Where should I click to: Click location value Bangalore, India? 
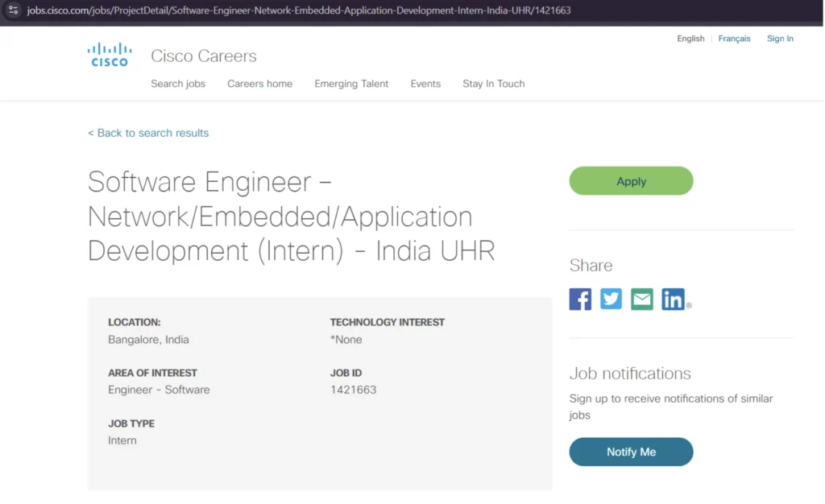point(148,340)
